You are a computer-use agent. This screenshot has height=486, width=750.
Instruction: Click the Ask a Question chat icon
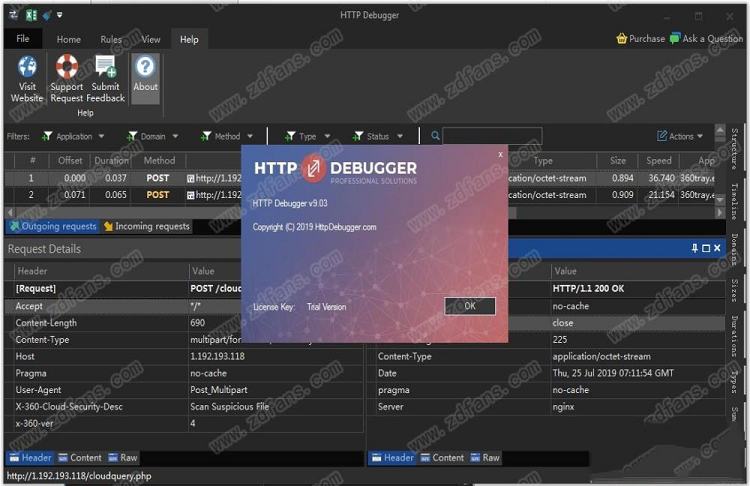674,38
